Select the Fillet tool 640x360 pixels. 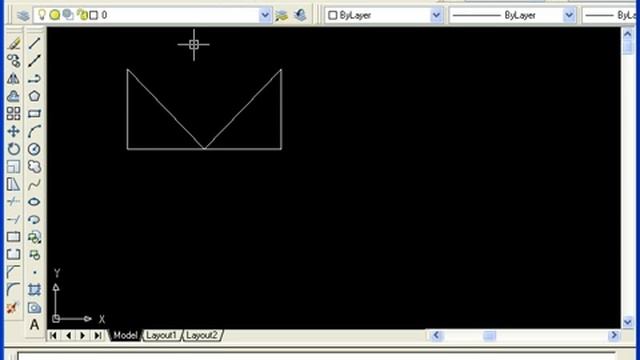pyautogui.click(x=13, y=289)
